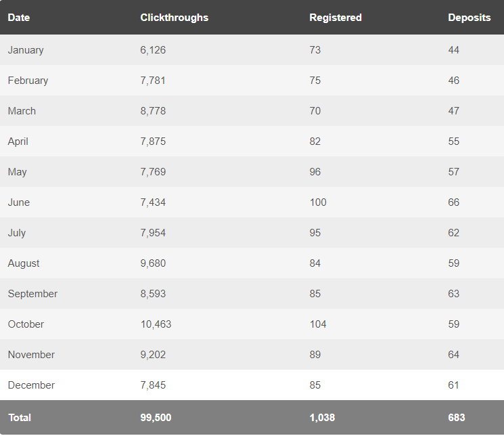This screenshot has height=436, width=504.
Task: Click the January row label
Action: click(x=26, y=50)
